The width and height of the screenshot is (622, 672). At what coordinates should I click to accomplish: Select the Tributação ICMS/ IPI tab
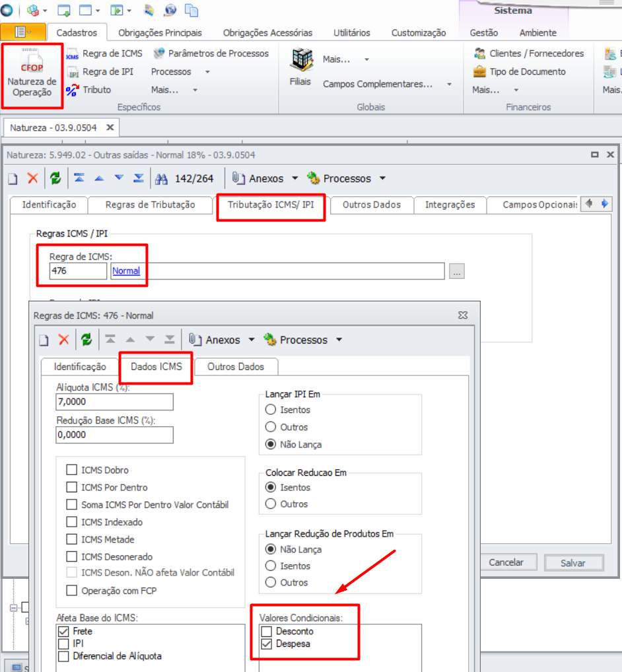pyautogui.click(x=271, y=205)
